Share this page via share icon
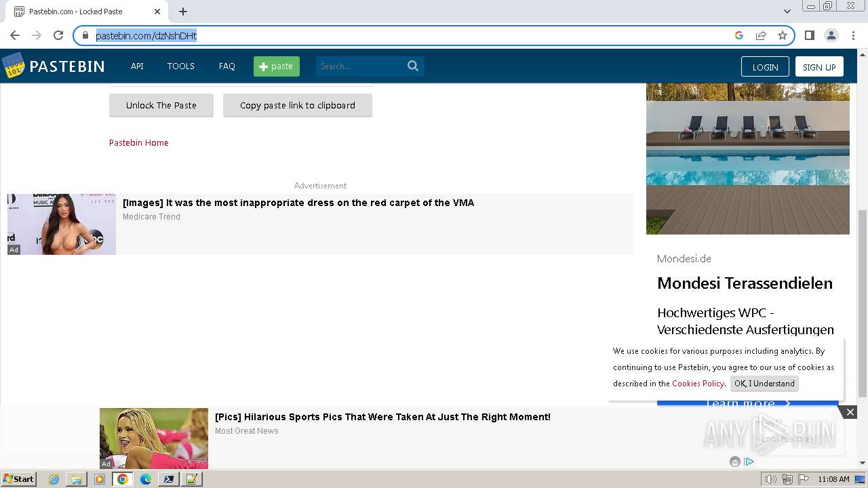The image size is (868, 488). 761,35
